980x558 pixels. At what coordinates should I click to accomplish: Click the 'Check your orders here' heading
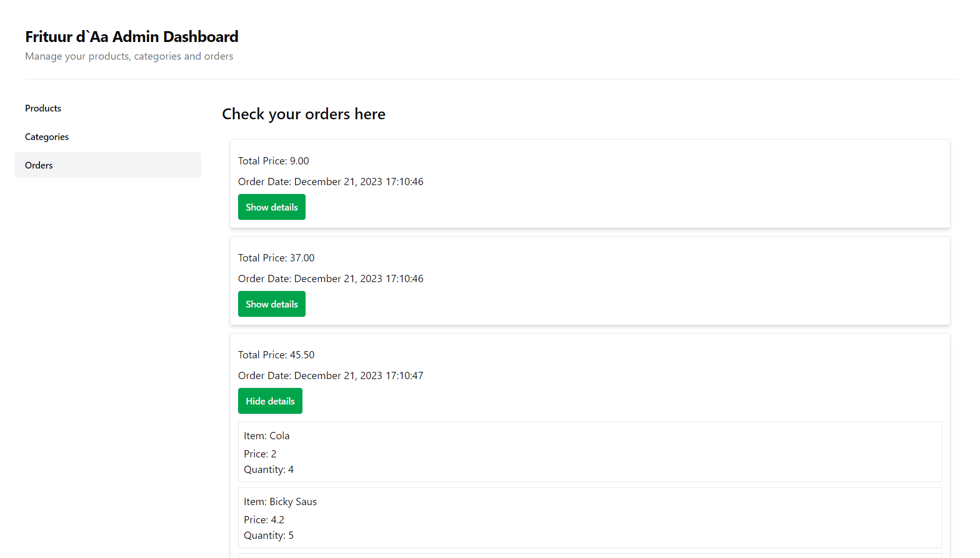tap(303, 114)
